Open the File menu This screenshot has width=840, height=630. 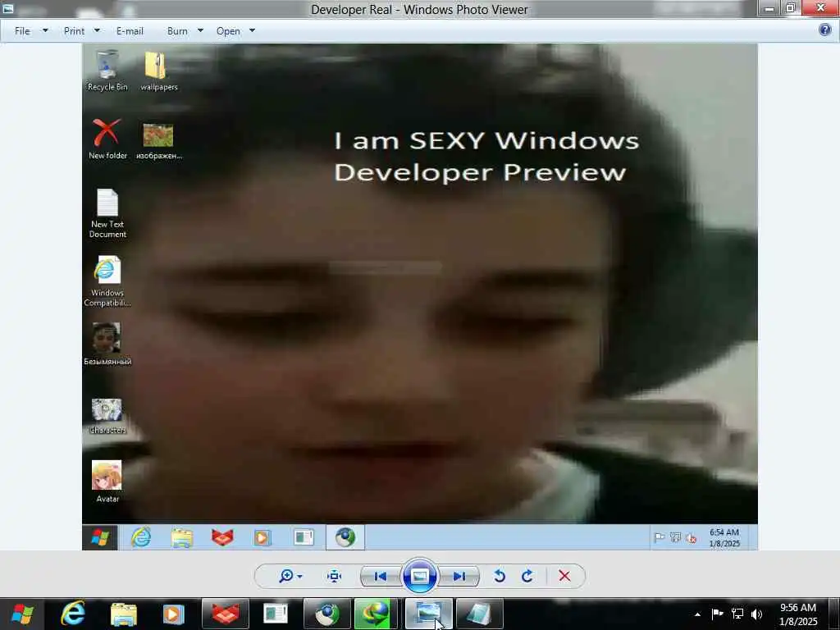coord(22,31)
